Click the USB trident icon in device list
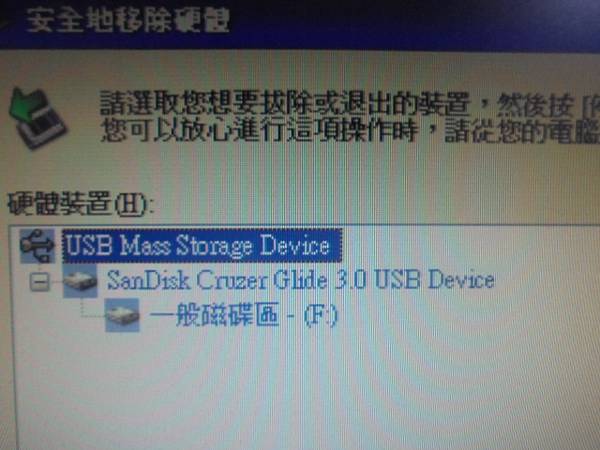This screenshot has width=600, height=450. click(37, 246)
